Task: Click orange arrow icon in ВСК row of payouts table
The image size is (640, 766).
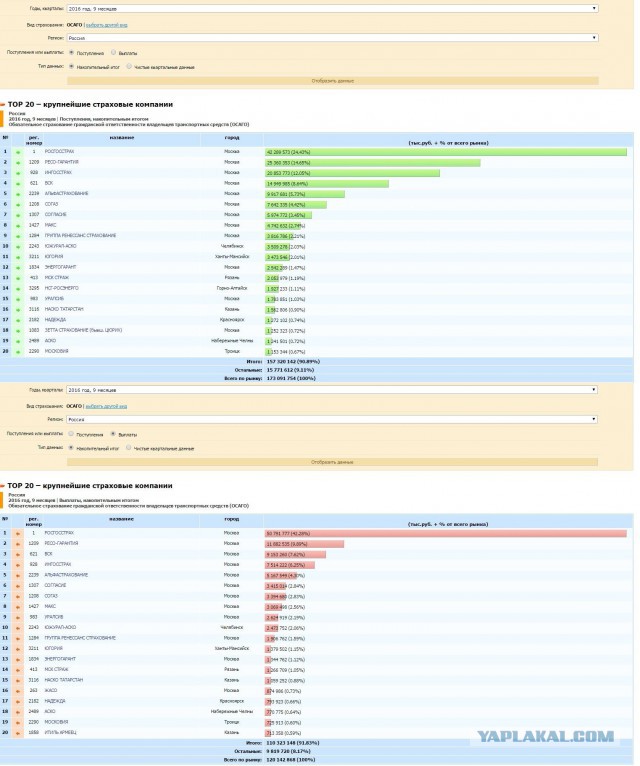Action: click(x=18, y=554)
